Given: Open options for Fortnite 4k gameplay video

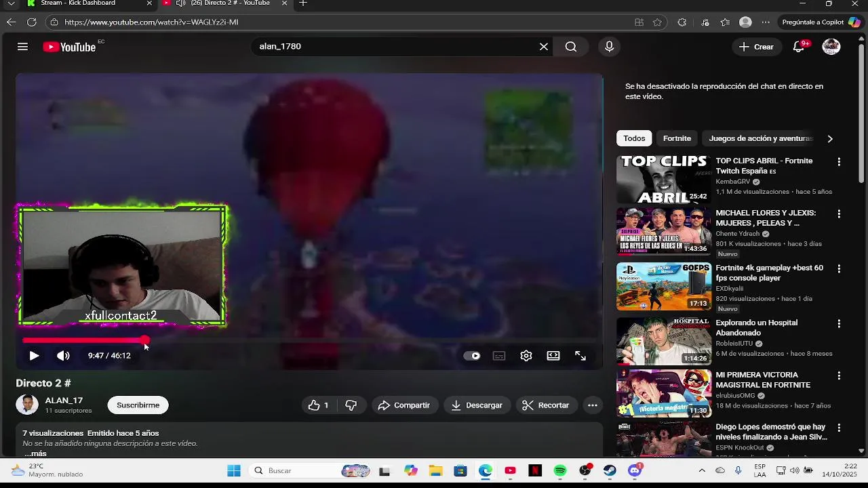Looking at the screenshot, I should click(839, 269).
